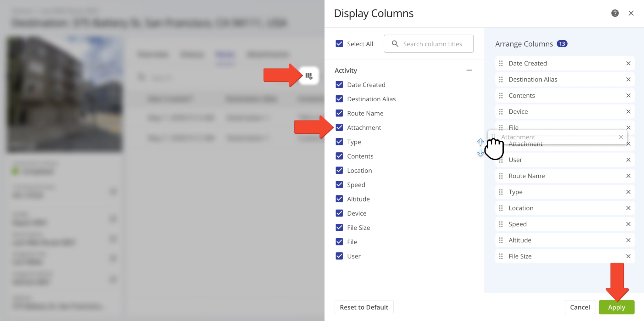This screenshot has height=321, width=644.
Task: Click drag handle for Contents column
Action: [x=501, y=96]
